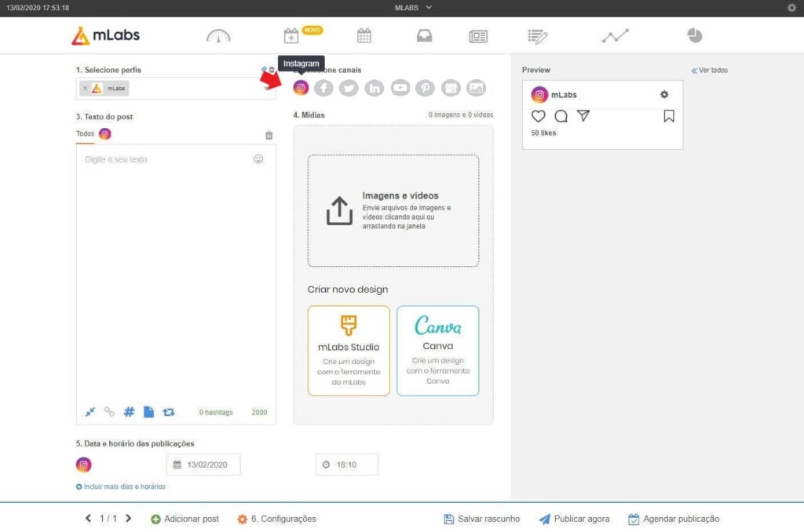Click the repost arrows icon
Screen dimensions: 804x532
click(x=169, y=412)
